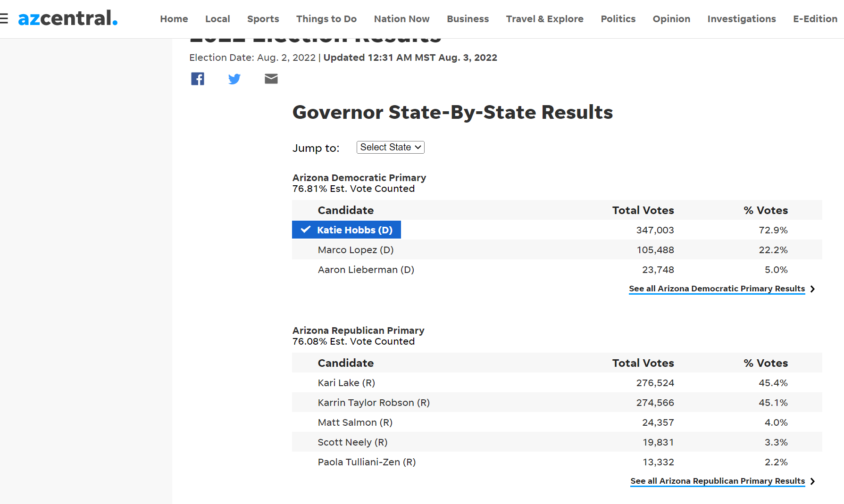Screen dimensions: 844x504
Task: Click Paola Tulliani-Zen (R) candidate name
Action: tap(367, 462)
